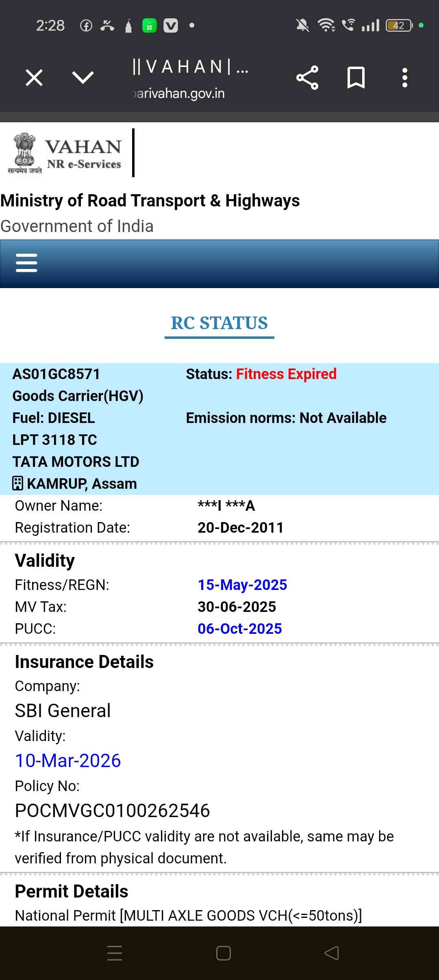Tap the battery indicator in status bar
This screenshot has width=439, height=980.
tap(399, 26)
